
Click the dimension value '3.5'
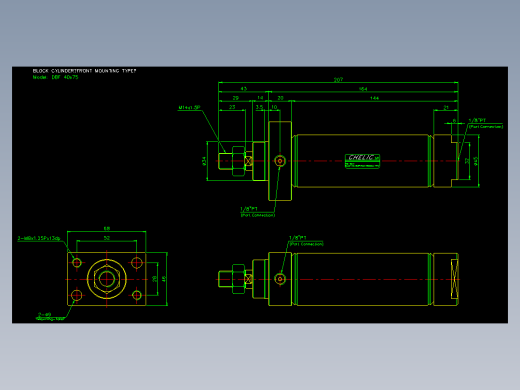259,107
